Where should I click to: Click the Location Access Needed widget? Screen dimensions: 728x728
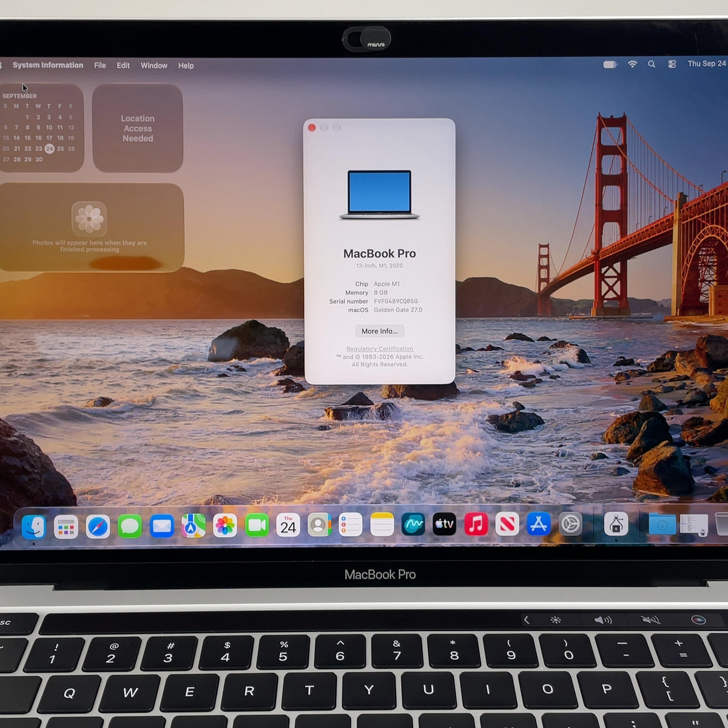(x=138, y=128)
